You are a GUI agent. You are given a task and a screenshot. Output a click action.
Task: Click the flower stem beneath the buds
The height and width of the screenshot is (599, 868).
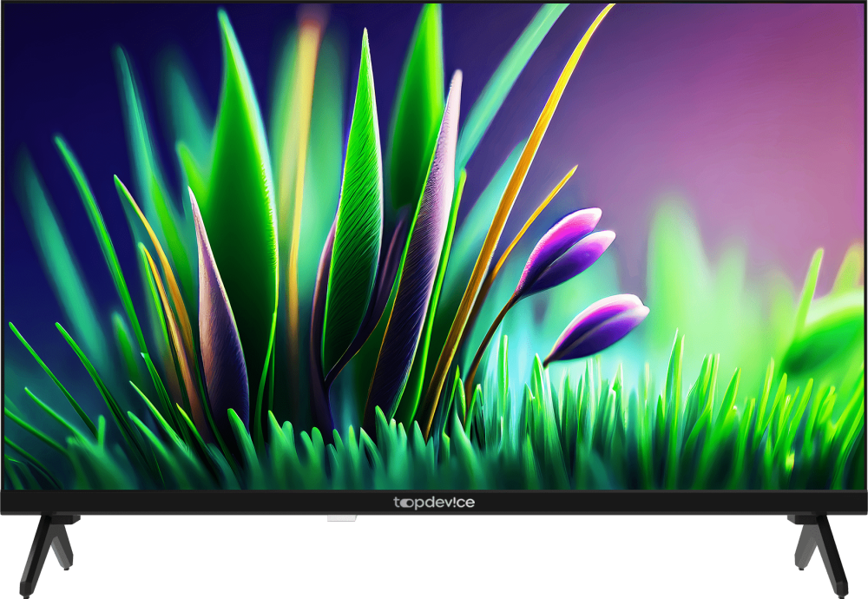point(490,339)
